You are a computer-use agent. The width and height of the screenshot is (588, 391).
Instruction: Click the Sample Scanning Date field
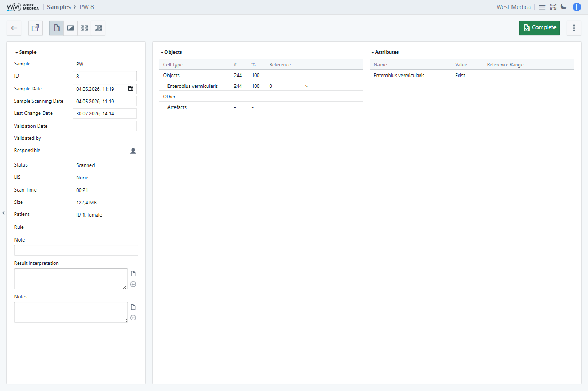(105, 101)
